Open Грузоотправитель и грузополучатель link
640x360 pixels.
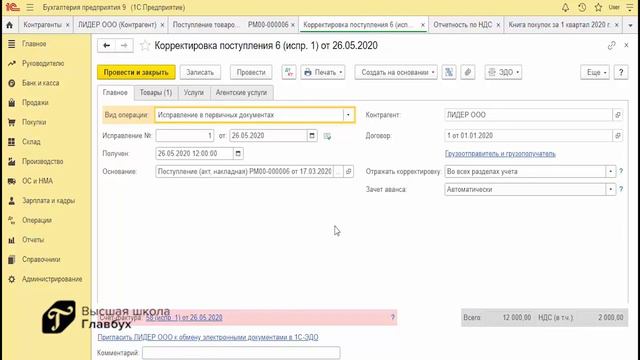(500, 154)
